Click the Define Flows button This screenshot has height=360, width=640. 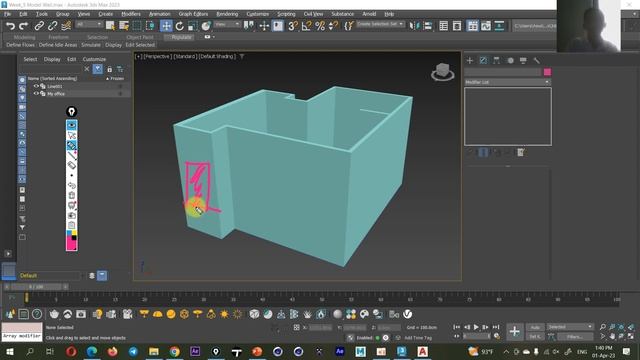click(20, 45)
